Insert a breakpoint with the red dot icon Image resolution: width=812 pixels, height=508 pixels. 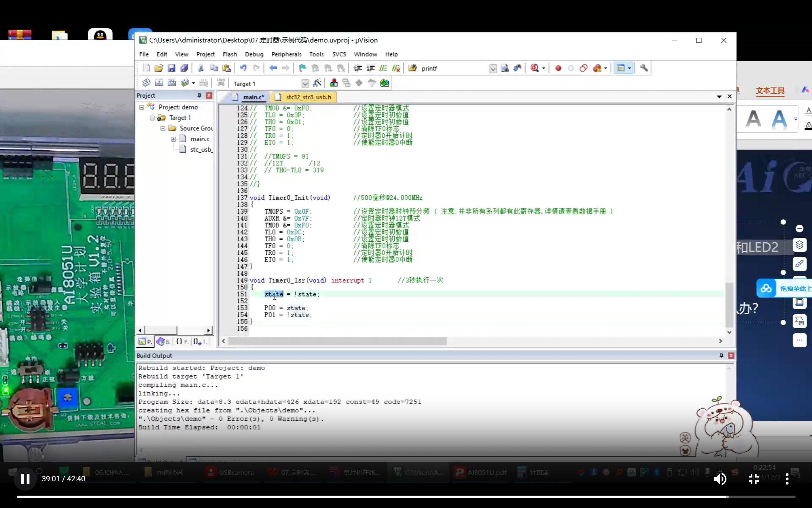pos(558,68)
